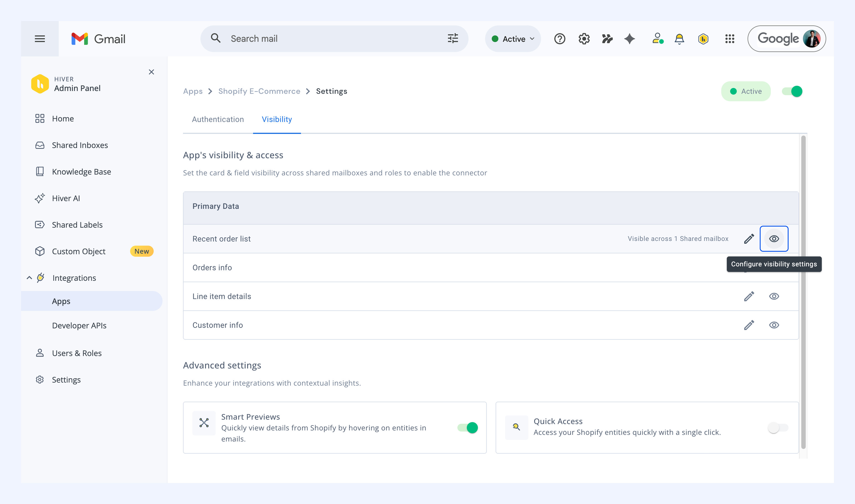Screen dimensions: 855x504
Task: Click the Smart Previews icon
Action: tap(204, 423)
